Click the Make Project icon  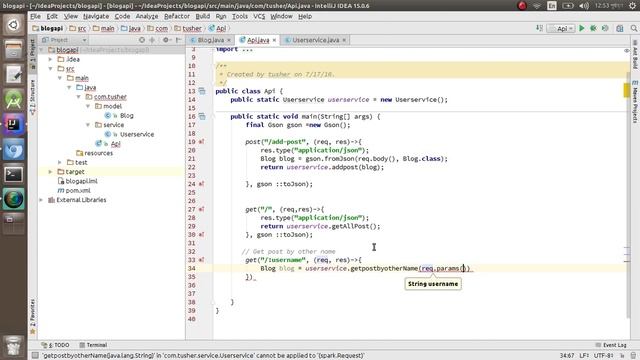pyautogui.click(x=540, y=28)
